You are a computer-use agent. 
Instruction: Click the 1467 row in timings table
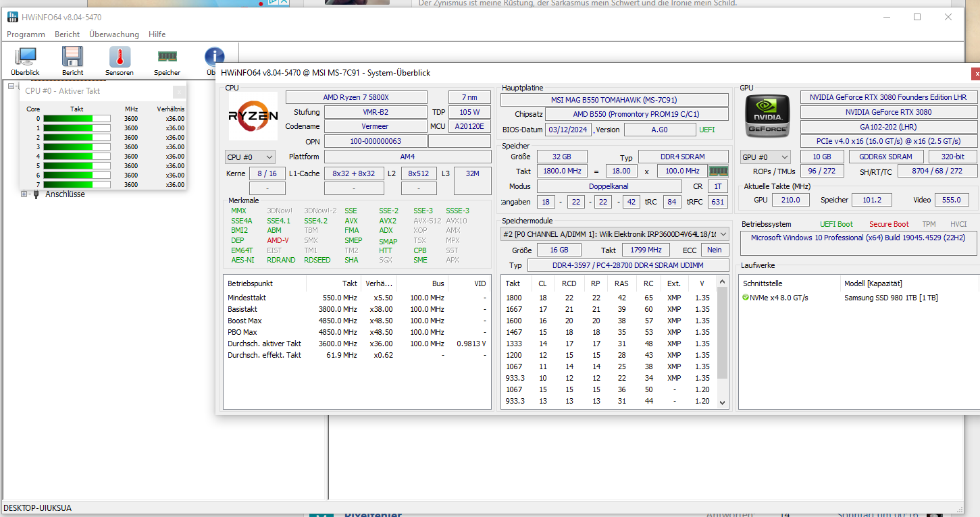(608, 332)
